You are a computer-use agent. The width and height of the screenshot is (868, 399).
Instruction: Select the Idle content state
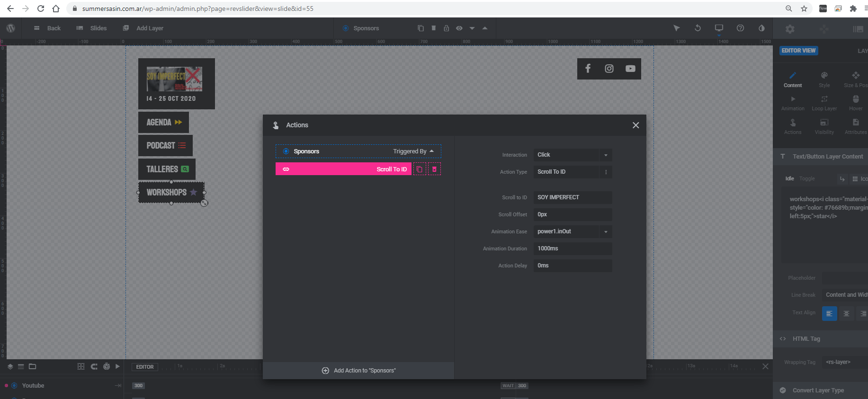789,179
